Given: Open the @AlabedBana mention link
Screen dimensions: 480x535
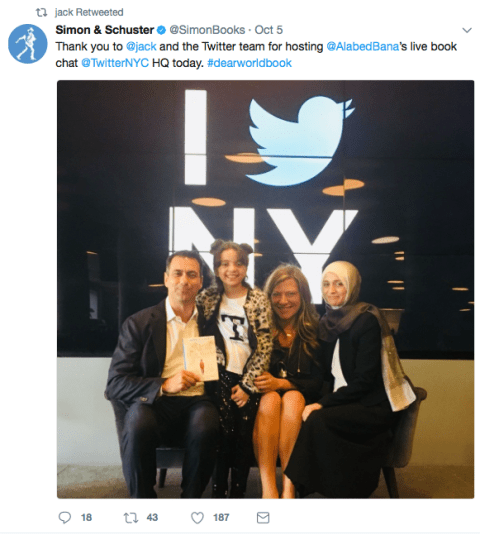Looking at the screenshot, I should (x=363, y=46).
